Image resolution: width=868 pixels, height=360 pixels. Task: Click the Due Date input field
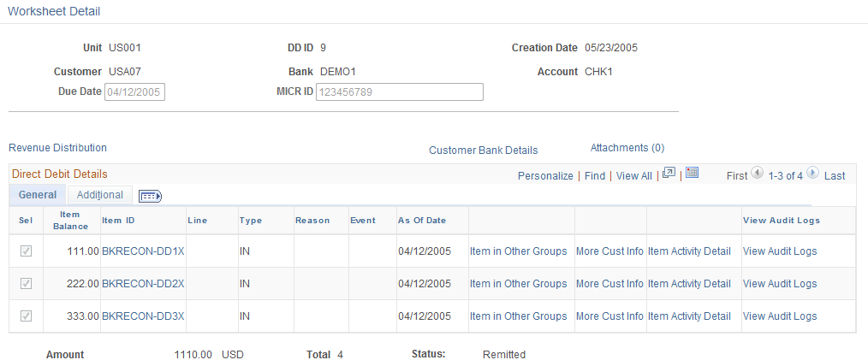(134, 91)
